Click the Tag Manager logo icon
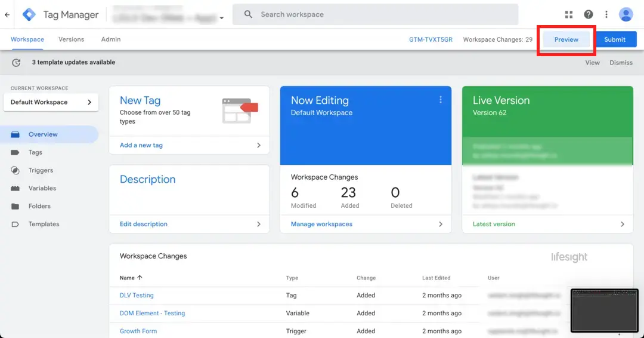The image size is (644, 338). (29, 14)
